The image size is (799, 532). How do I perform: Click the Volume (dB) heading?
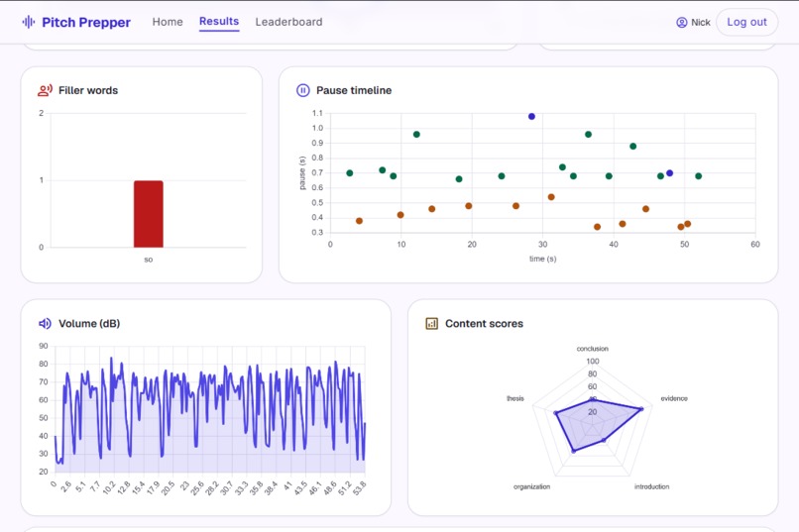tap(89, 323)
